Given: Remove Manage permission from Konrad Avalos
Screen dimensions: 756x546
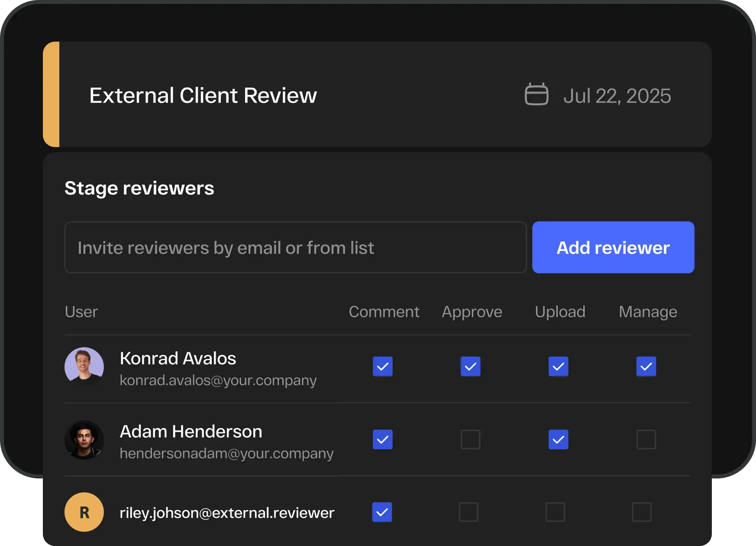Looking at the screenshot, I should click(x=646, y=367).
